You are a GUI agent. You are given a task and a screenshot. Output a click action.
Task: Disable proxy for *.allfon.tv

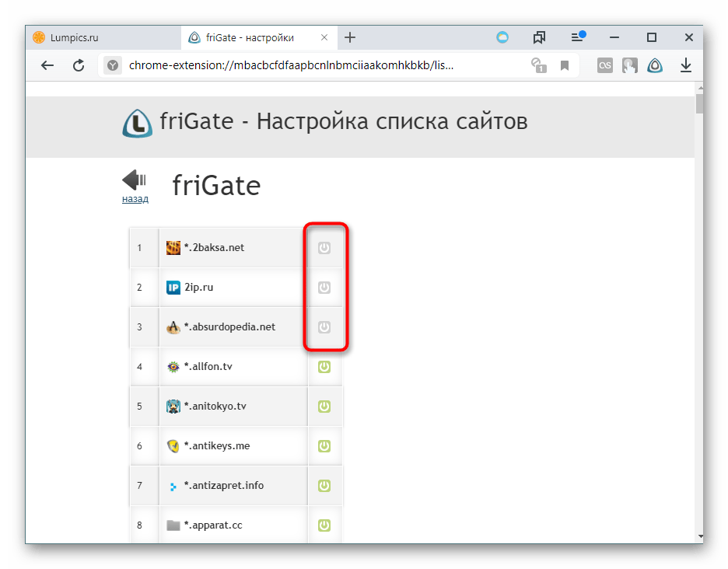pyautogui.click(x=324, y=367)
